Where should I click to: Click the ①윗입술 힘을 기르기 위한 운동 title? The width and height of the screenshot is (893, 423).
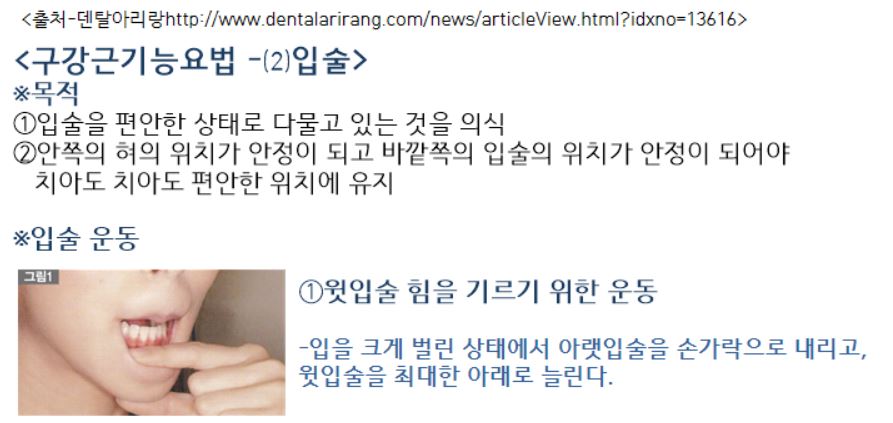pos(478,291)
